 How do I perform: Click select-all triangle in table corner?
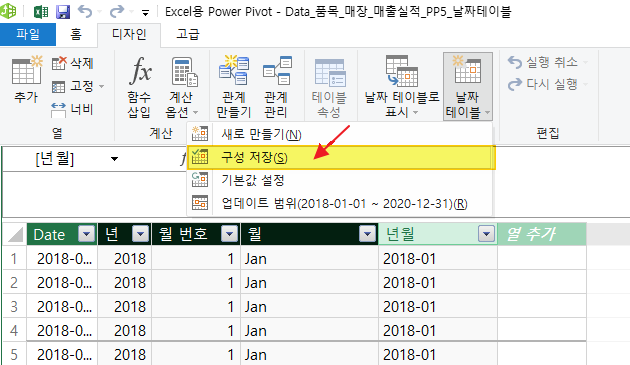[15, 234]
